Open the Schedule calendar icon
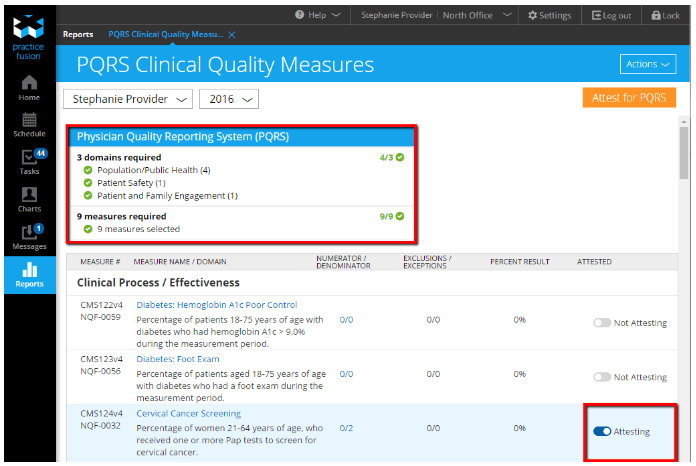 [29, 124]
